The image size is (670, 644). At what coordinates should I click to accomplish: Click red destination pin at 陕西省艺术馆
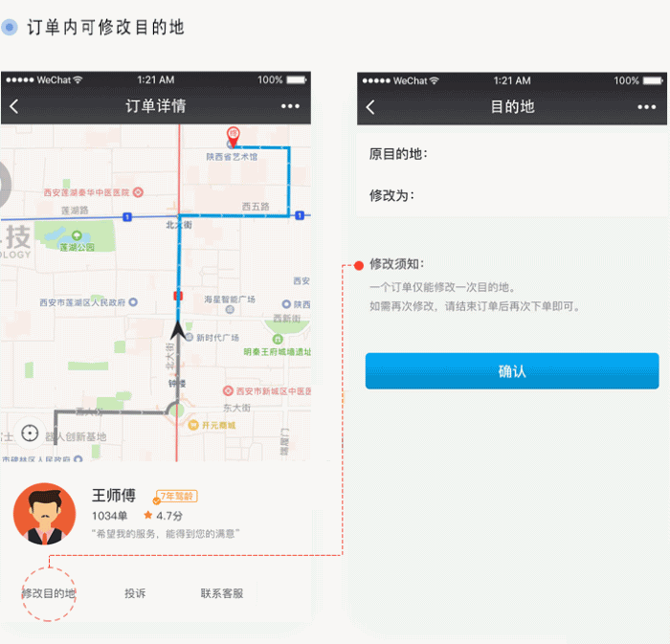click(231, 135)
